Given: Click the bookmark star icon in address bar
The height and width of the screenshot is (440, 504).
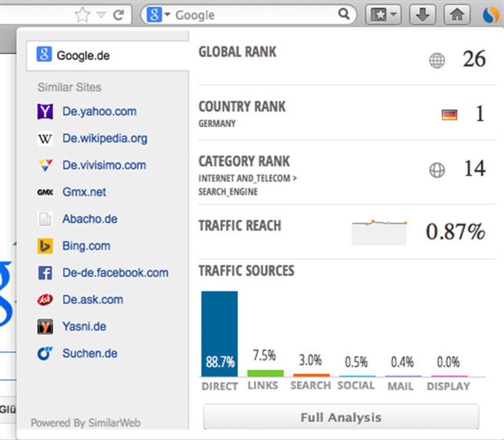Looking at the screenshot, I should point(82,15).
